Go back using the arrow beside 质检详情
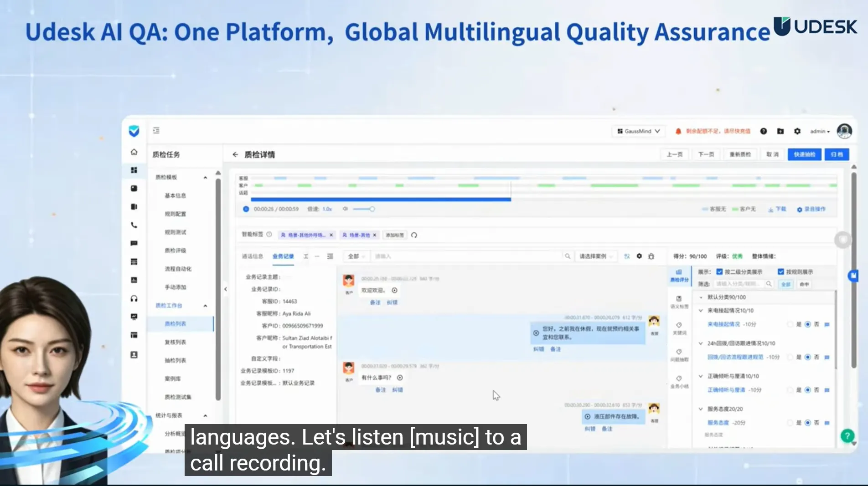This screenshot has width=868, height=486. (235, 154)
